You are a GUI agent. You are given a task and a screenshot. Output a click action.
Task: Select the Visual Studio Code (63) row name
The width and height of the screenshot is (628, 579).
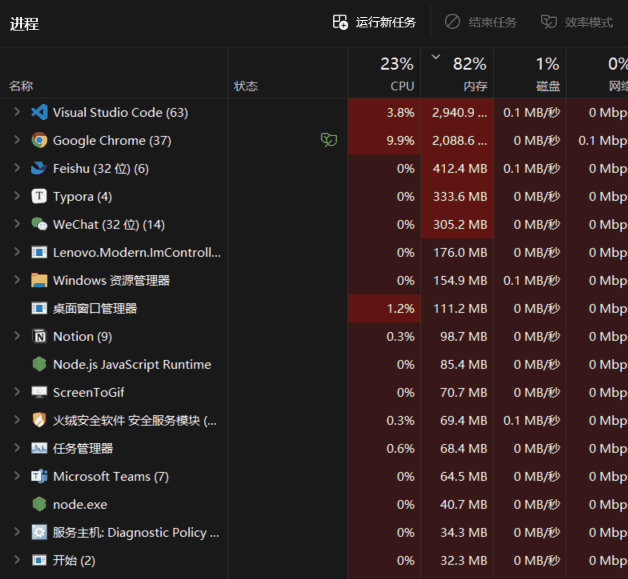121,113
